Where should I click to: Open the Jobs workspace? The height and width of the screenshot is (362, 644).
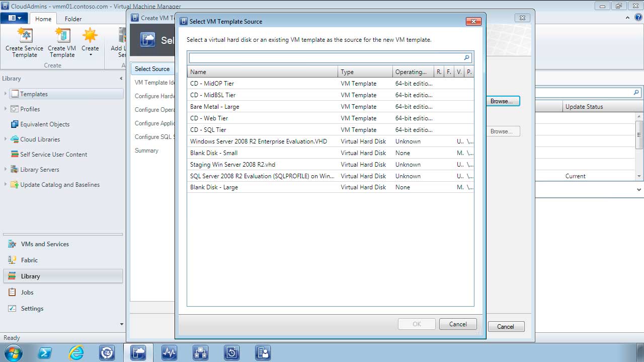click(63, 293)
